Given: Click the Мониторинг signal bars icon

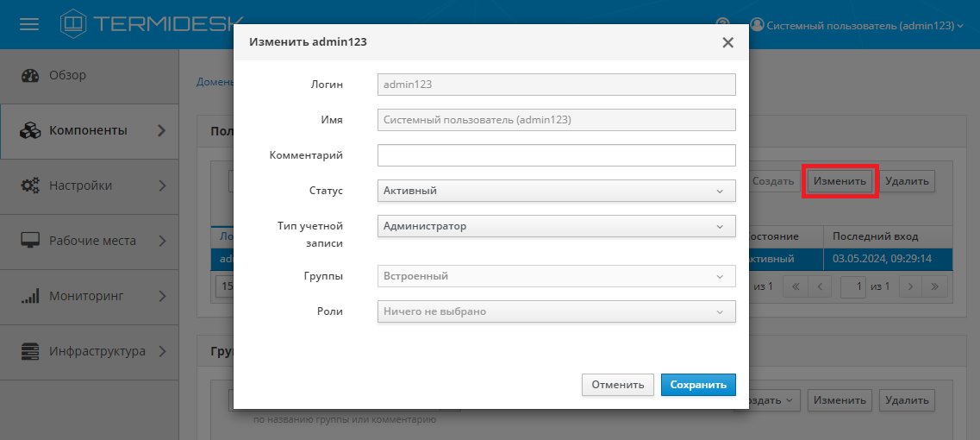Looking at the screenshot, I should tap(31, 296).
